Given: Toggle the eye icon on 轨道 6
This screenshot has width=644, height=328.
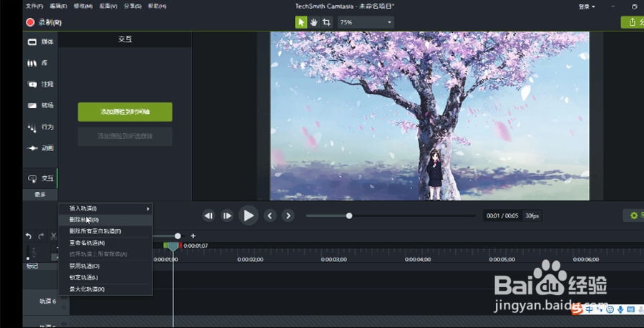Looking at the screenshot, I should pyautogui.click(x=64, y=297).
